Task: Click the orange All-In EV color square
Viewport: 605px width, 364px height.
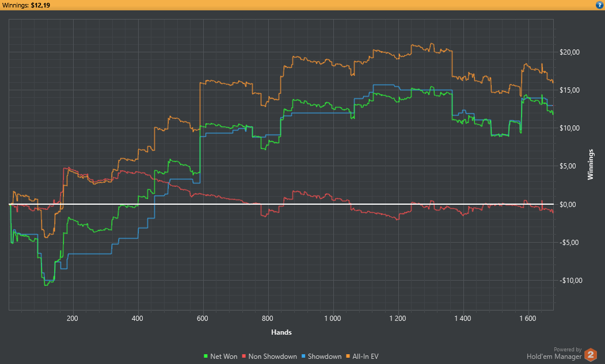Action: click(348, 357)
